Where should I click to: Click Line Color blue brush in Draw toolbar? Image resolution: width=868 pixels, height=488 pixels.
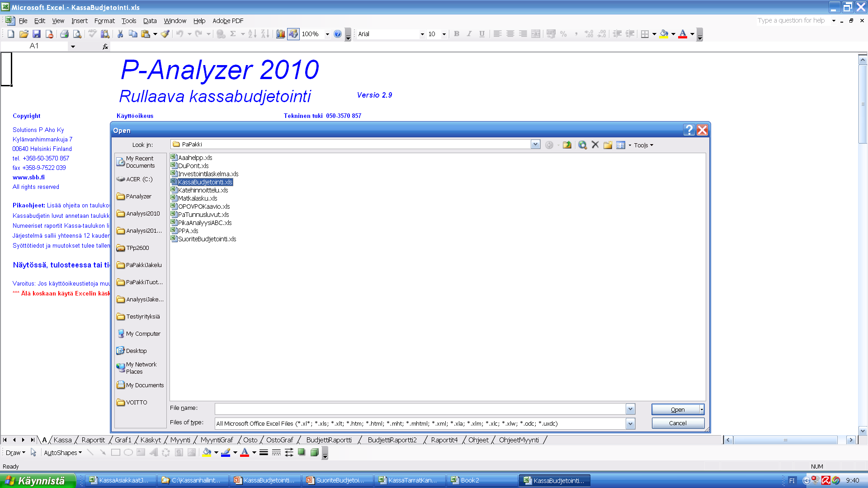[x=226, y=452]
